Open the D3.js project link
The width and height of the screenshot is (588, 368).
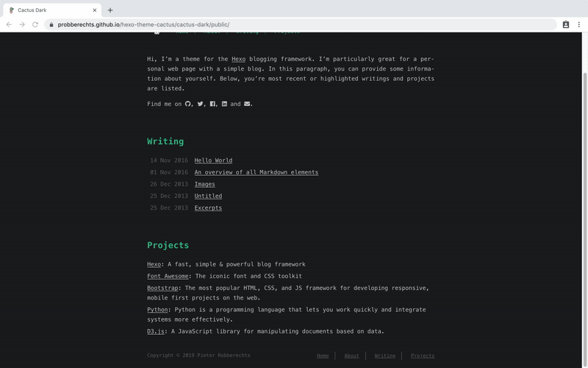click(157, 331)
